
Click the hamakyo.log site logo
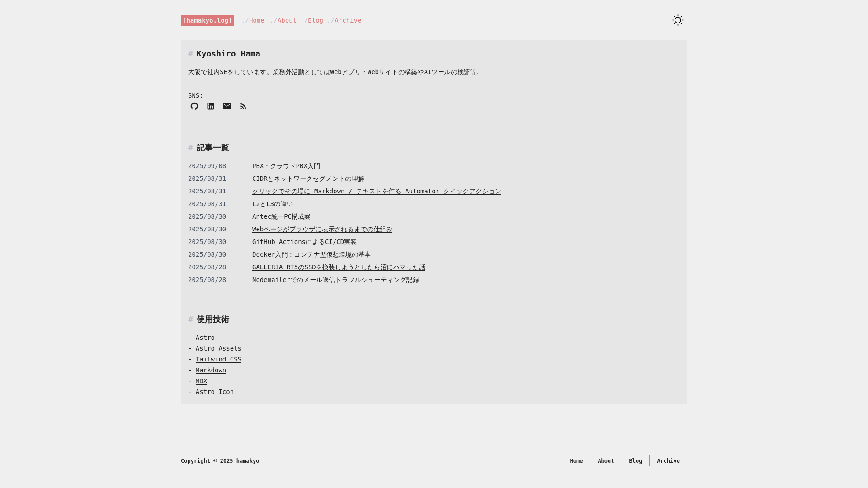pyautogui.click(x=208, y=20)
